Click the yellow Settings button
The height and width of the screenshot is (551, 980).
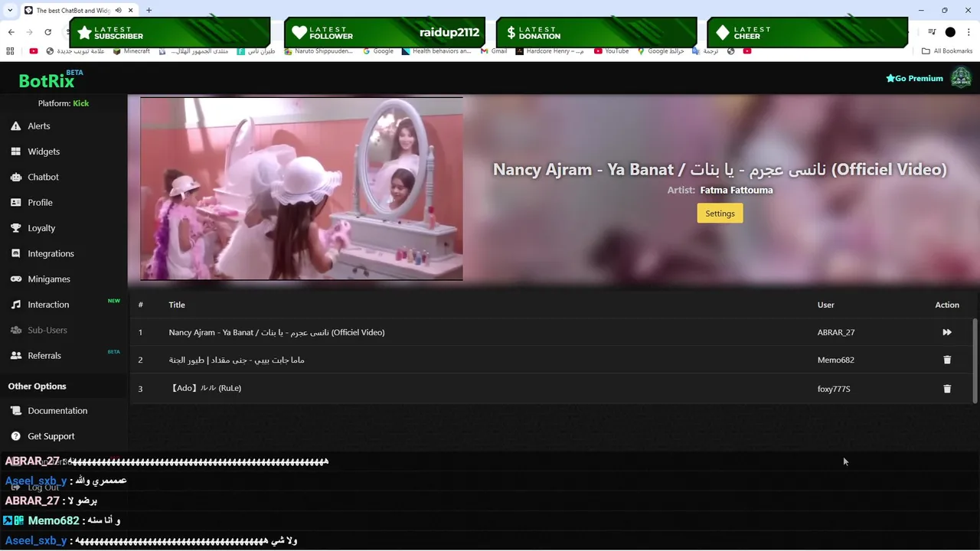(x=720, y=214)
